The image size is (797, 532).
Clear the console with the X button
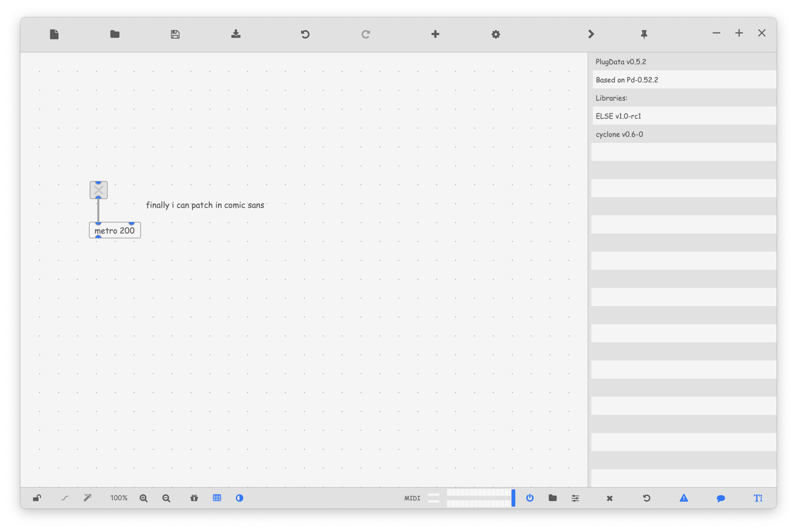609,498
